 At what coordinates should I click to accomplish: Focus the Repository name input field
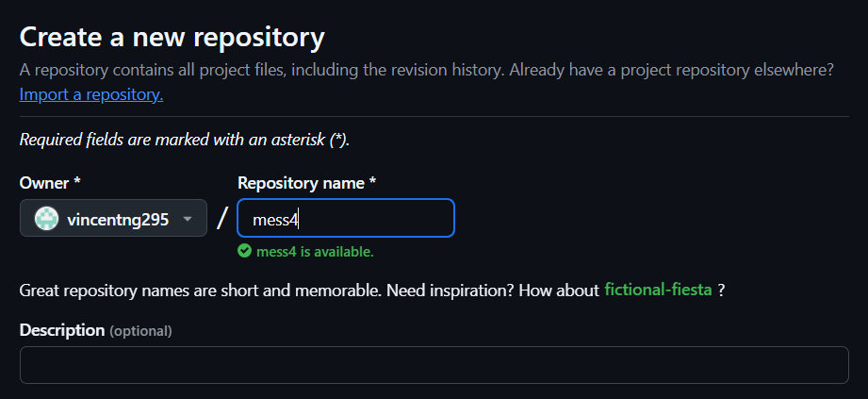[x=345, y=219]
